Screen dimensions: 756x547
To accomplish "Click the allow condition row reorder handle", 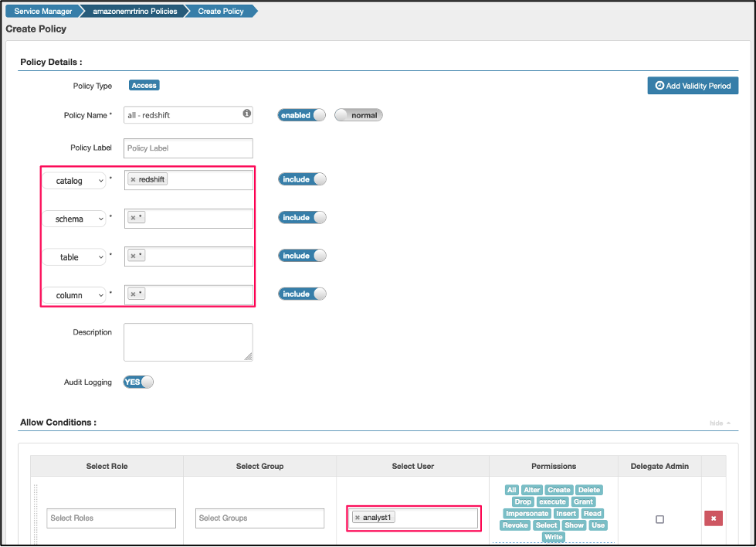I will coord(36,515).
